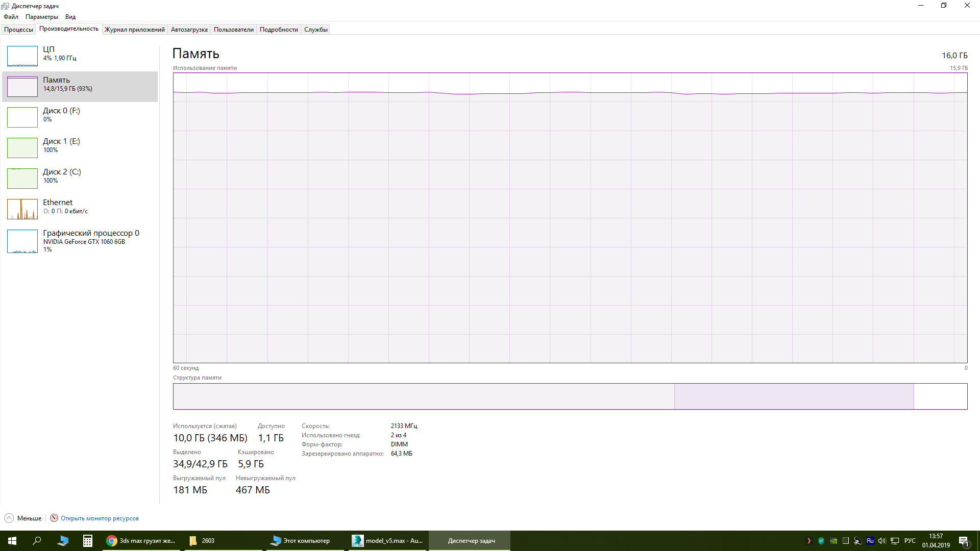Viewport: 980px width, 551px height.
Task: Click the 'DIMM' form factor value
Action: click(x=399, y=444)
